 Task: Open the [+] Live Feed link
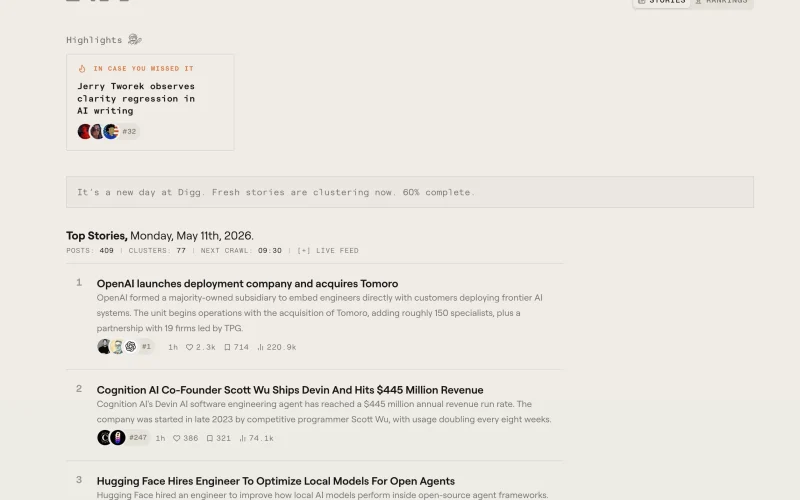pyautogui.click(x=328, y=251)
